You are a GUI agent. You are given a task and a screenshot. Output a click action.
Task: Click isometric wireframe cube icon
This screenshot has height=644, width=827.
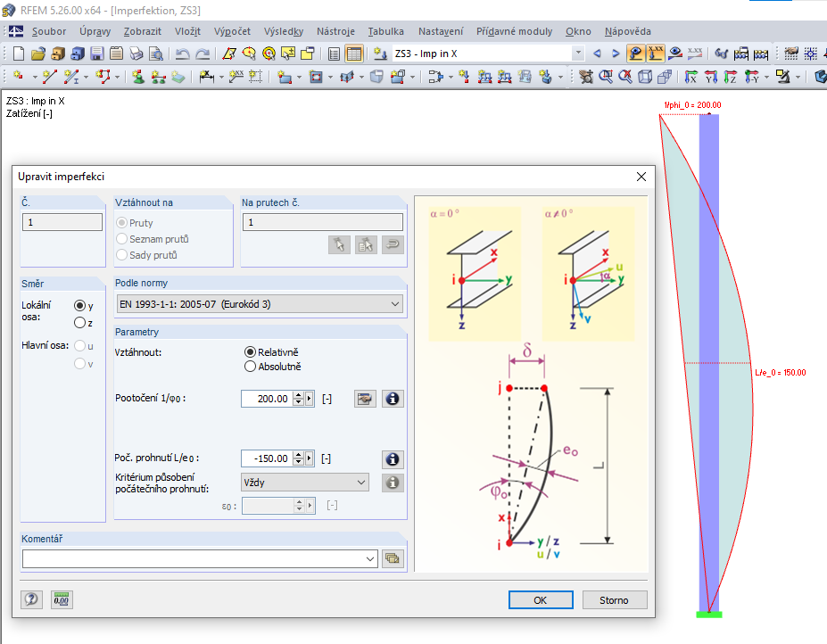point(644,77)
